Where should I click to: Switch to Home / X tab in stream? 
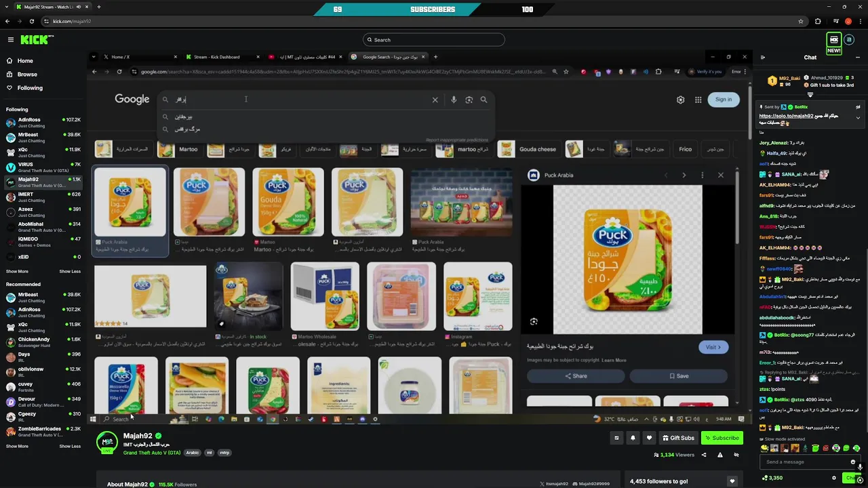(x=139, y=57)
